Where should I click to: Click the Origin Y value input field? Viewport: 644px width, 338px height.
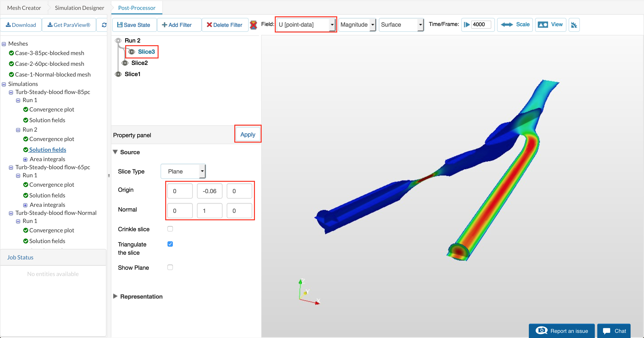click(210, 191)
